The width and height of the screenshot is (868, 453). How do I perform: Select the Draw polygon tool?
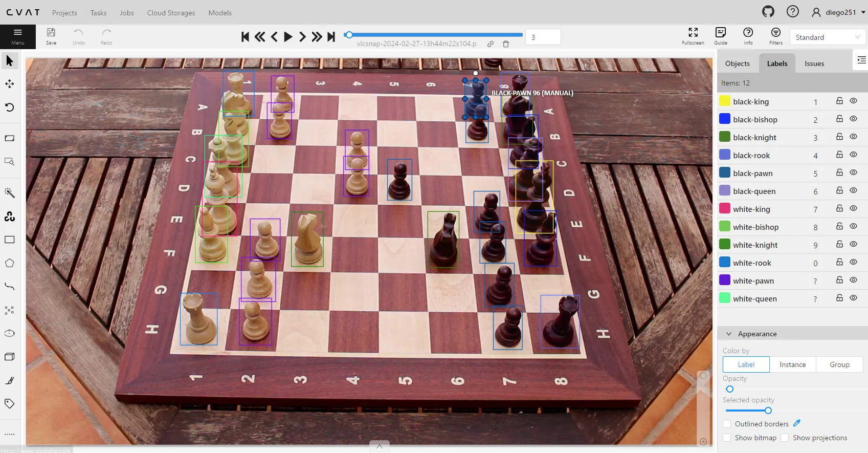tap(10, 263)
